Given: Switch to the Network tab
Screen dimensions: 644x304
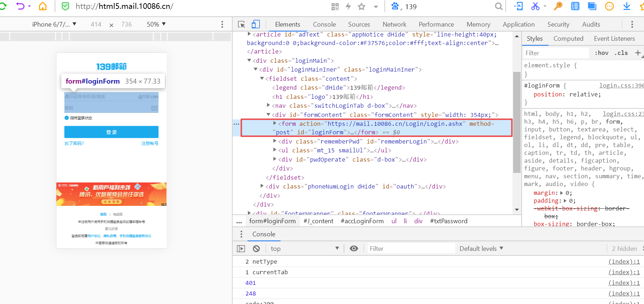Looking at the screenshot, I should pyautogui.click(x=394, y=24).
